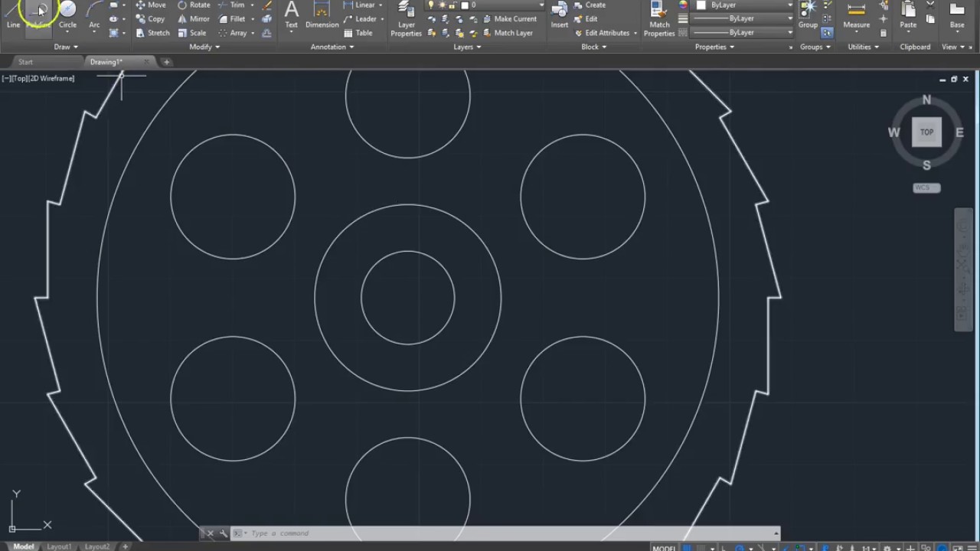Select the Arc tool
This screenshot has height=551, width=980.
(94, 15)
